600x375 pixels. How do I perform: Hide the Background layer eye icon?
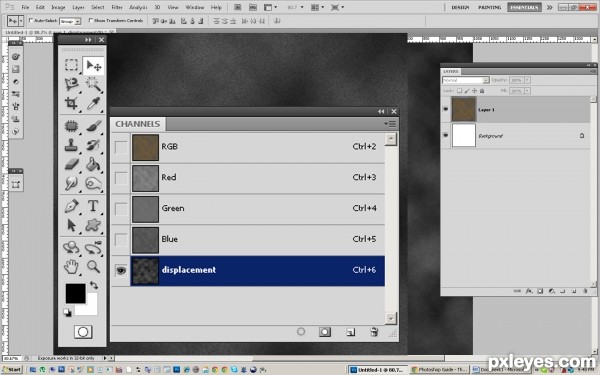(x=445, y=135)
